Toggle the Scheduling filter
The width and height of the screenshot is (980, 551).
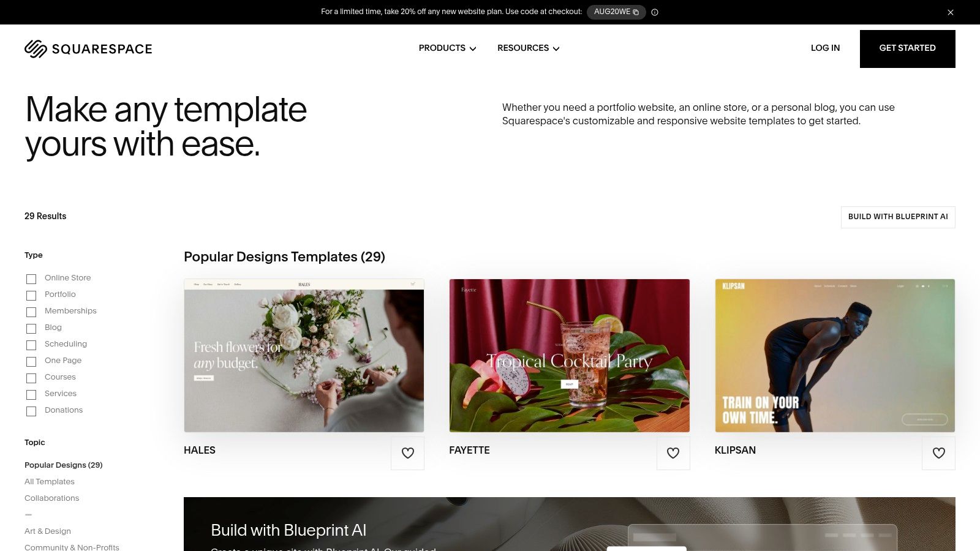pos(31,345)
